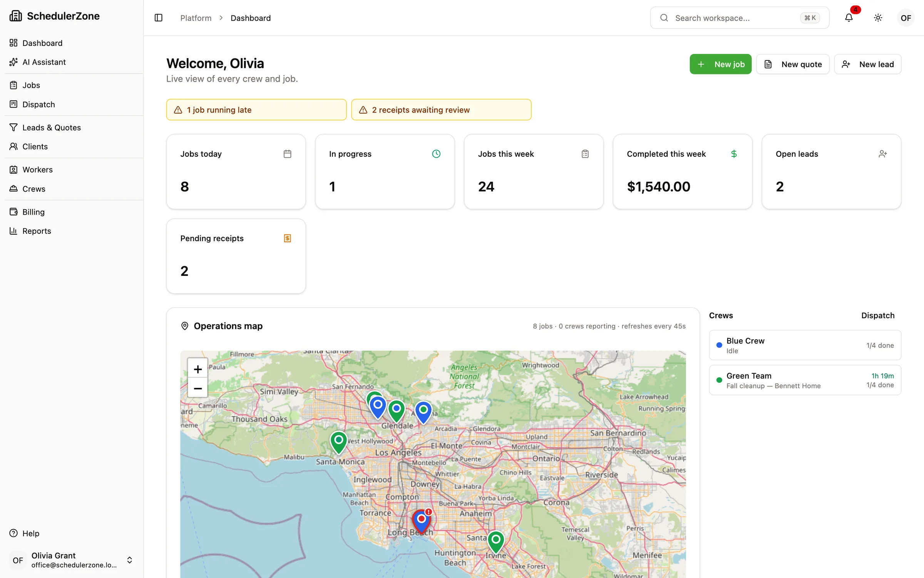Open the sidebar Dispatch page
924x578 pixels.
tap(72, 104)
